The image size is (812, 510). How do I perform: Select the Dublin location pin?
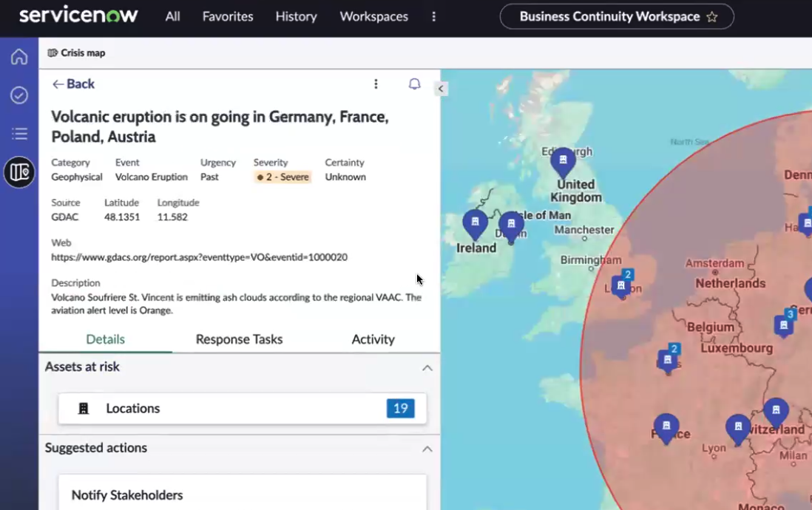511,227
